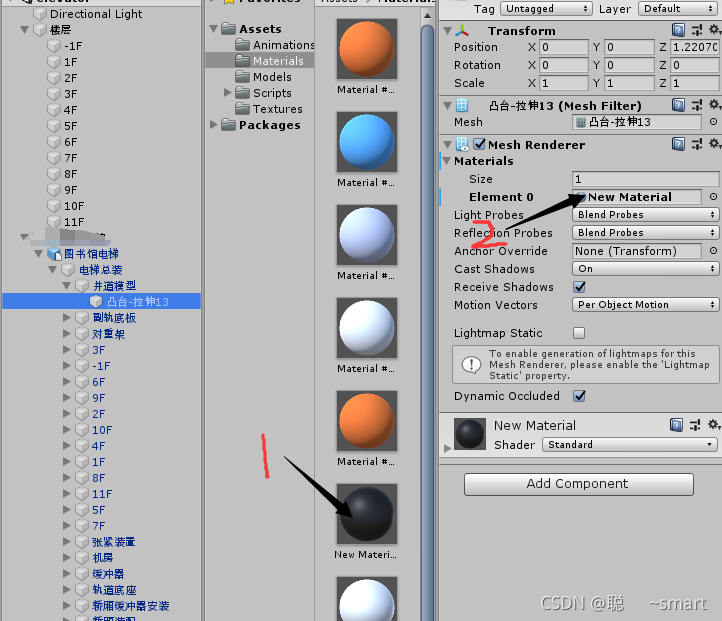Open Motion Vectors dropdown
The width and height of the screenshot is (722, 621).
pyautogui.click(x=645, y=304)
